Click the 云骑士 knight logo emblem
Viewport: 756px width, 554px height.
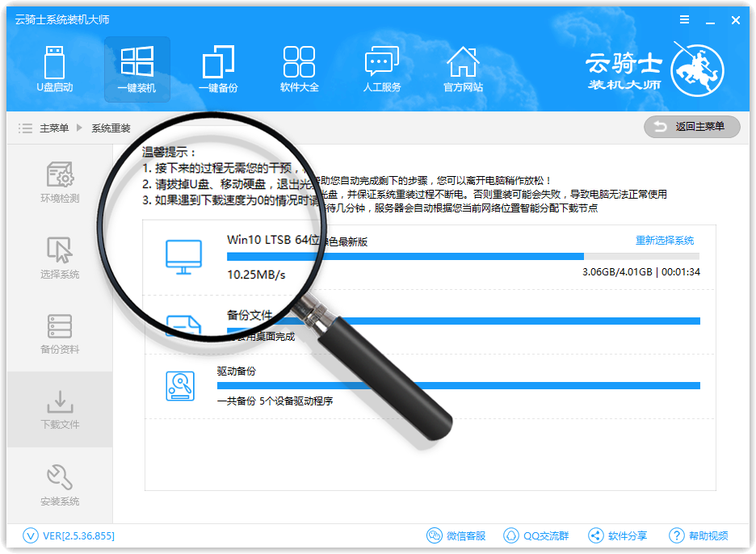click(x=698, y=70)
